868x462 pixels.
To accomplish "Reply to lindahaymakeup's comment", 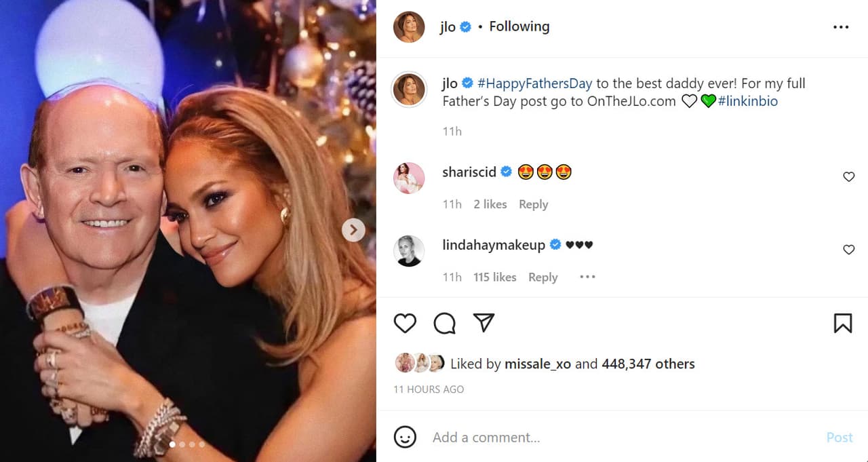I will 542,277.
